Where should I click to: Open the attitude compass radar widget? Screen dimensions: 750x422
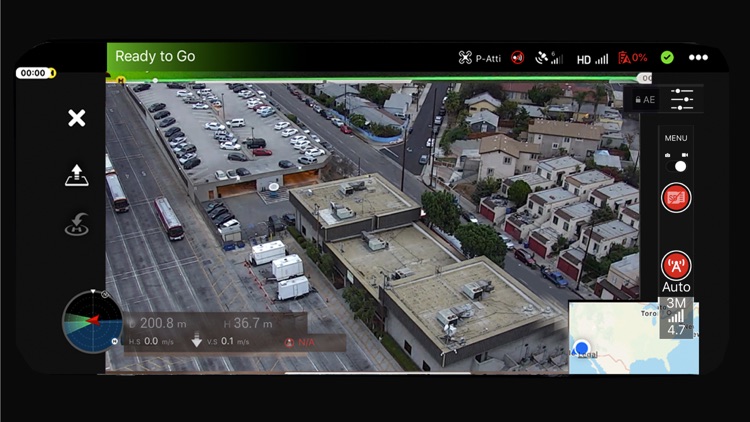click(92, 322)
